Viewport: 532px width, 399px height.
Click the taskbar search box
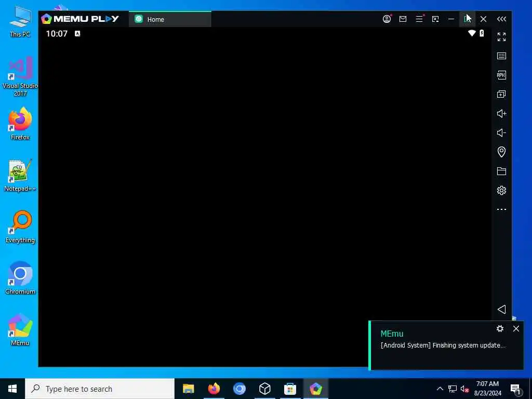pos(100,389)
